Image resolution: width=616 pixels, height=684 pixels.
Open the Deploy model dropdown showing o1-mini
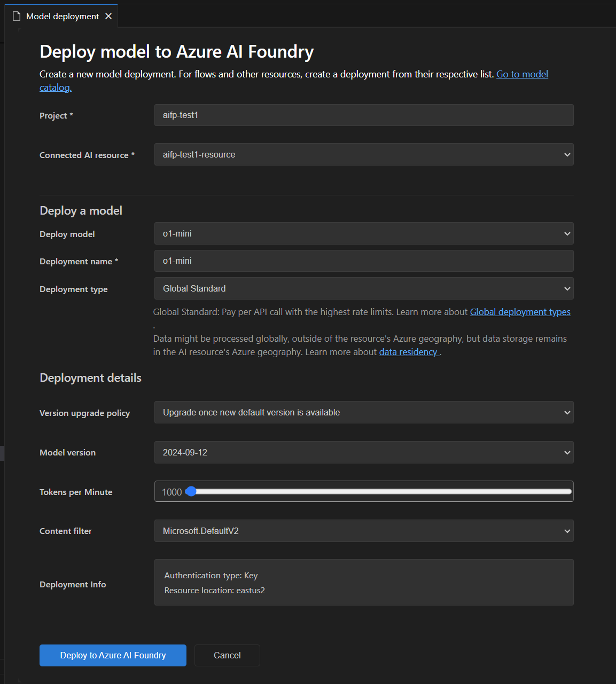click(x=363, y=233)
